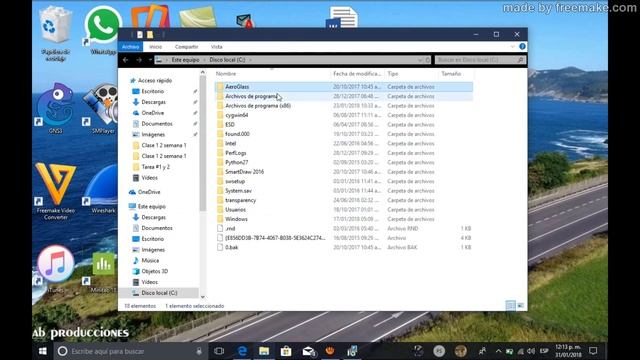This screenshot has width=640, height=360.
Task: Click the volume icon in system tray
Action: pyautogui.click(x=531, y=351)
